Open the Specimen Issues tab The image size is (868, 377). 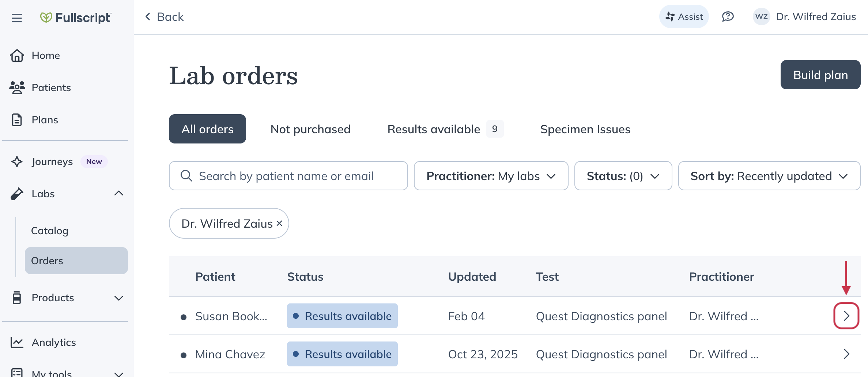(585, 129)
